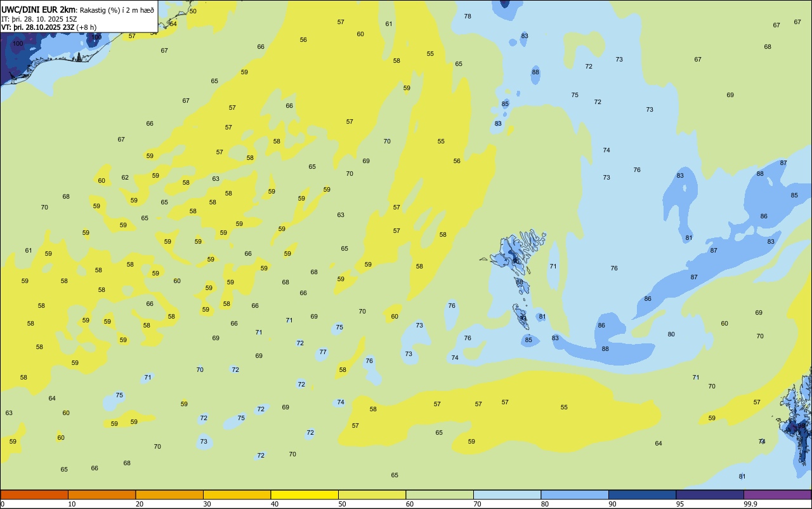Click the light green 60–70 legend swatch

(x=440, y=494)
